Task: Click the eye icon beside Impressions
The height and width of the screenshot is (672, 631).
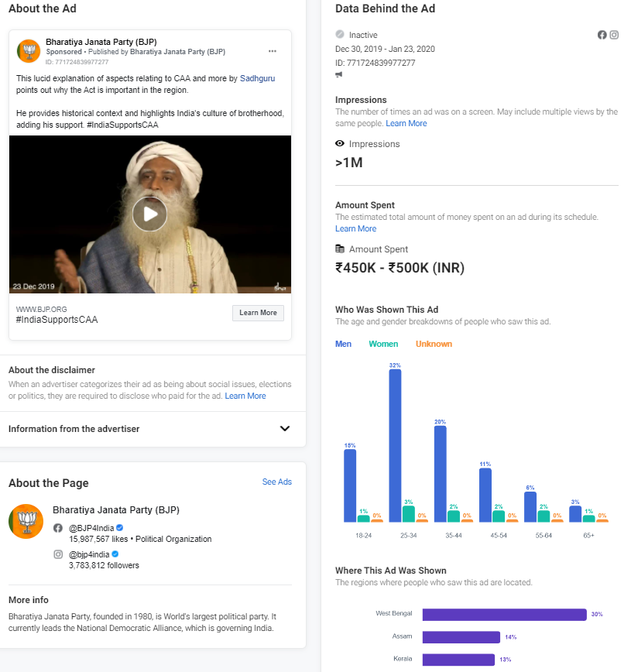Action: [340, 144]
